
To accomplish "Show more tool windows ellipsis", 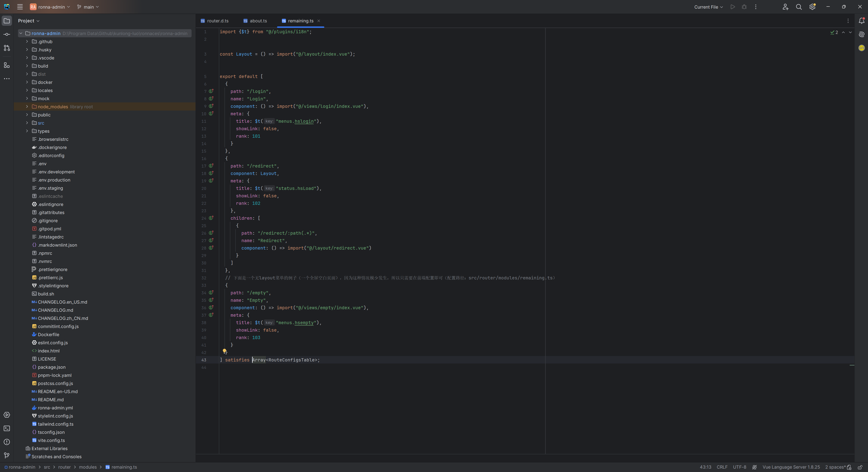I will [x=7, y=78].
